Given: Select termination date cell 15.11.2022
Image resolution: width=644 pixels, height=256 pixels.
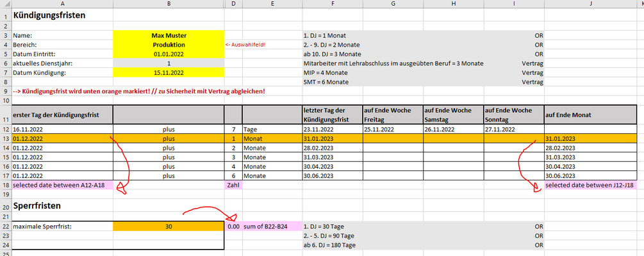Looking at the screenshot, I should click(169, 72).
